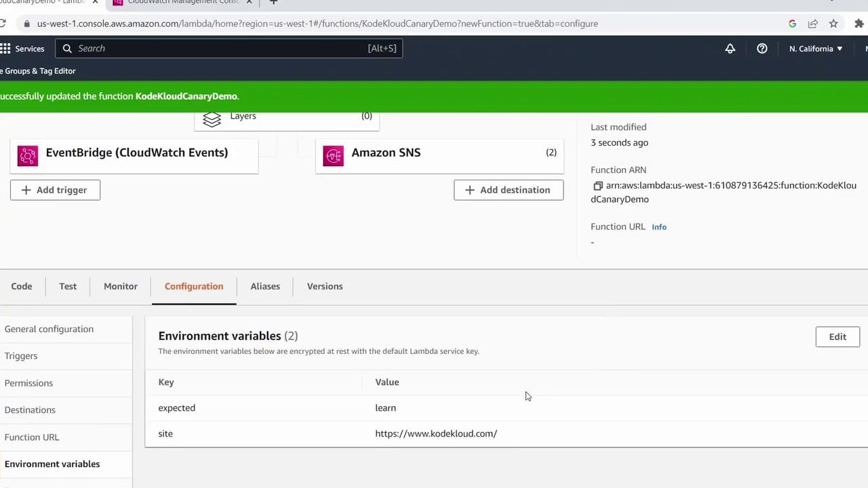Click the EventBridge trigger icon
Screen dimensions: 868x488
(x=28, y=155)
